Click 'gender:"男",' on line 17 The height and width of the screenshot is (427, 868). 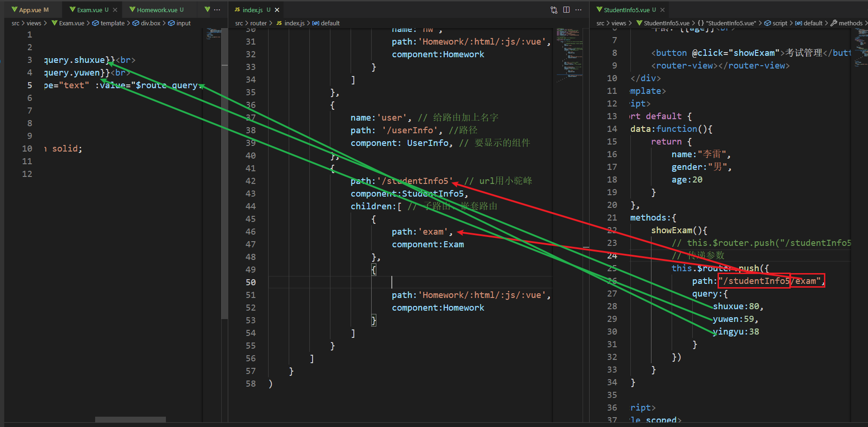click(702, 167)
